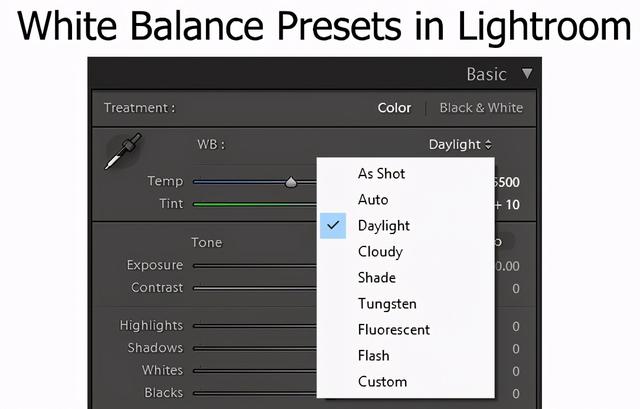Select Auto white balance preset
The width and height of the screenshot is (640, 409).
373,199
